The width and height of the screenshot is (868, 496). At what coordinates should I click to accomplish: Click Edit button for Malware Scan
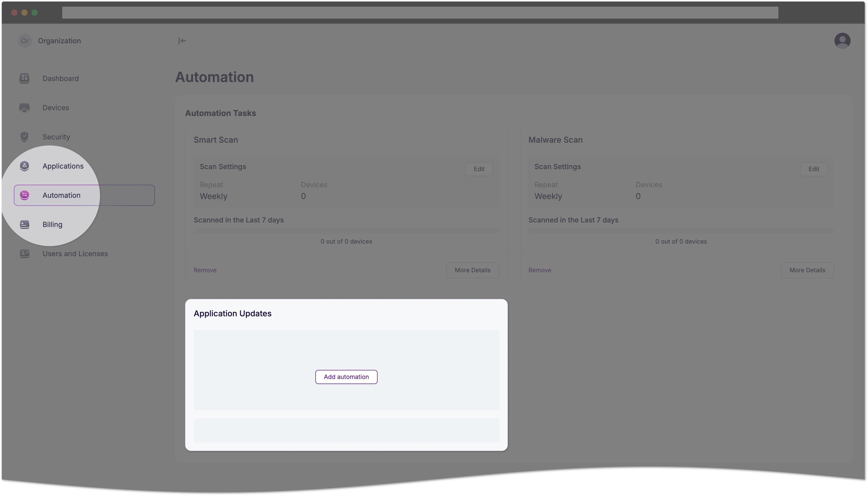pos(813,169)
